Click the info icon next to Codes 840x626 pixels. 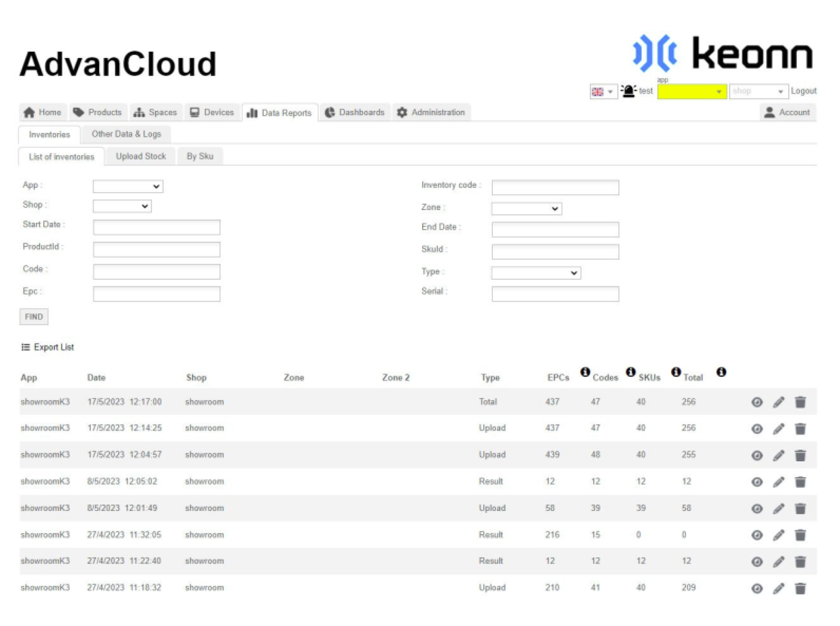point(630,372)
